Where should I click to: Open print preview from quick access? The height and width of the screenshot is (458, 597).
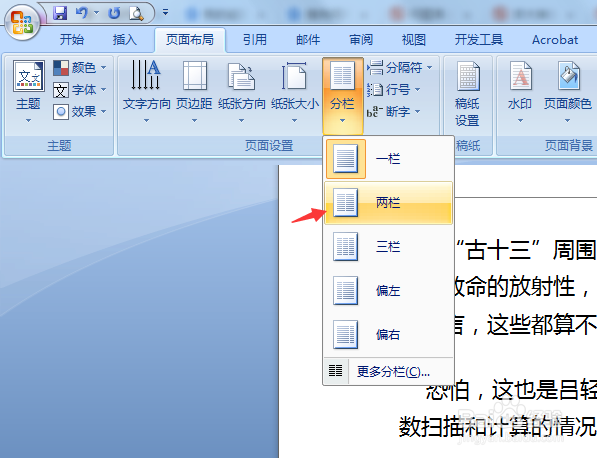tap(136, 13)
